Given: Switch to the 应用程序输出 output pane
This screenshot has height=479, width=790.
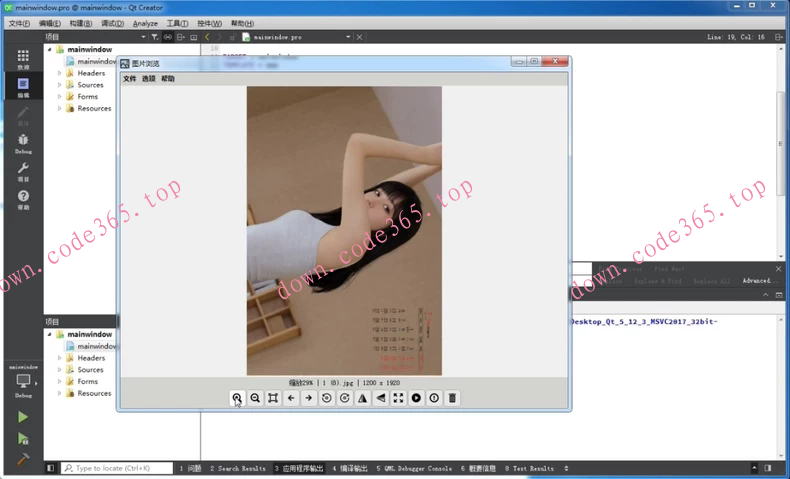Looking at the screenshot, I should point(301,468).
